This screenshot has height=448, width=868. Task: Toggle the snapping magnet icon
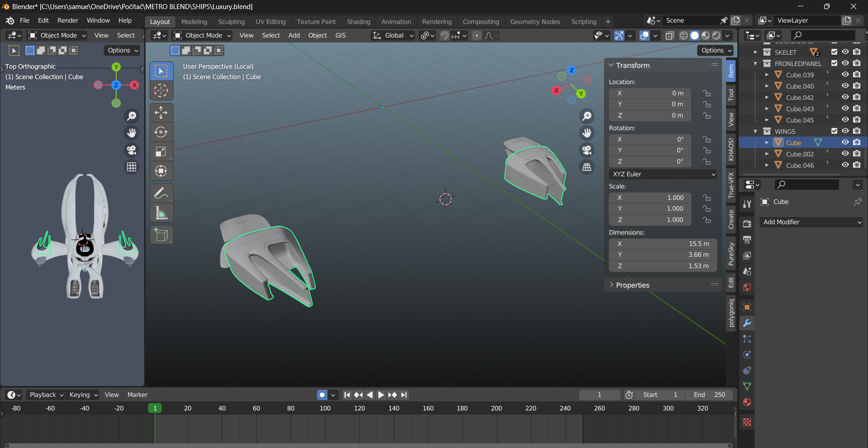pos(444,35)
